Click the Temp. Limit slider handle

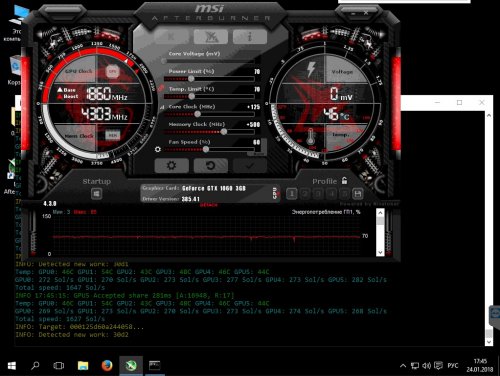[191, 96]
